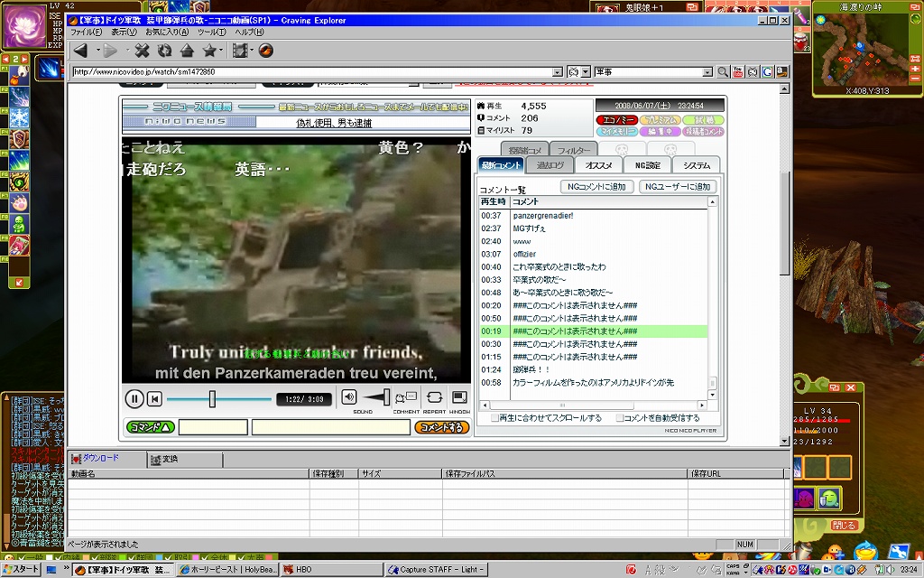Open the home page icon in toolbar
Viewport: 924px width, 578px height.
point(187,51)
